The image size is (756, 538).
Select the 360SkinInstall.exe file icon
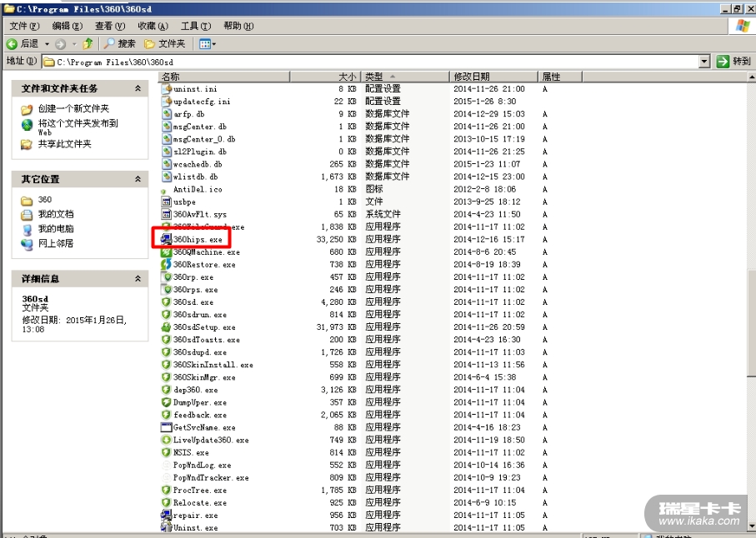[x=167, y=365]
